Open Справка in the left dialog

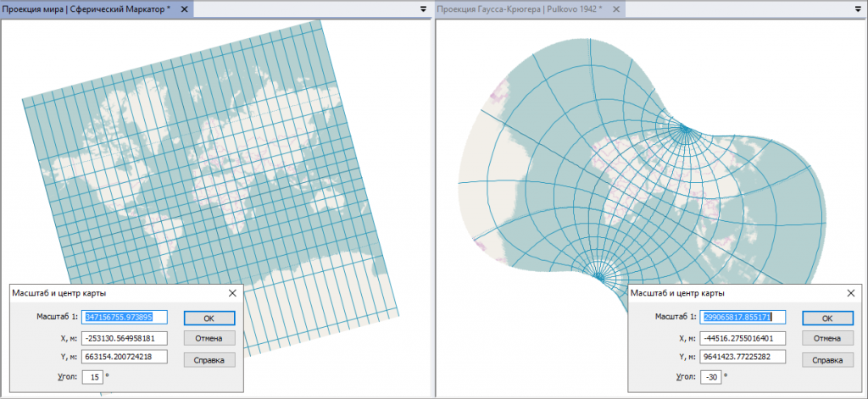click(209, 359)
